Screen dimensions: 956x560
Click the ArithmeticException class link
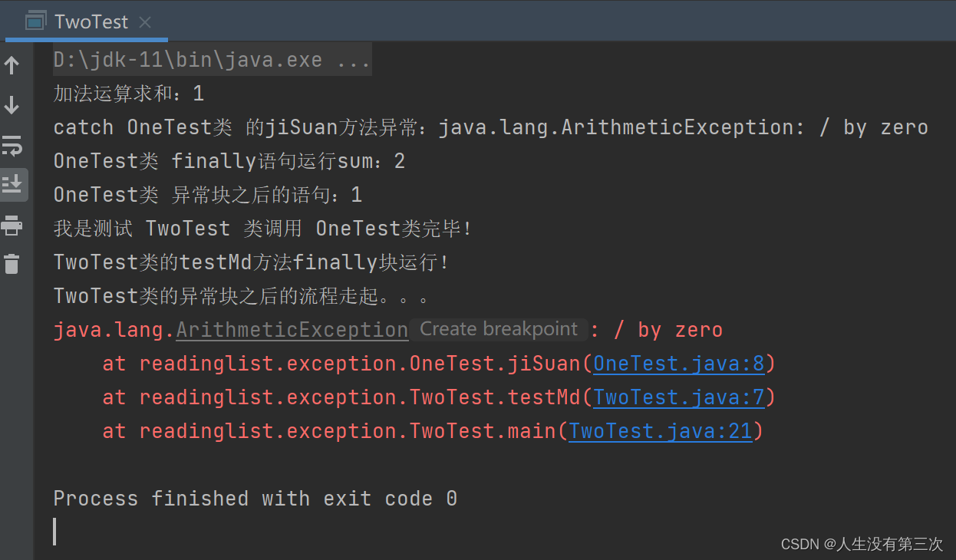point(292,330)
